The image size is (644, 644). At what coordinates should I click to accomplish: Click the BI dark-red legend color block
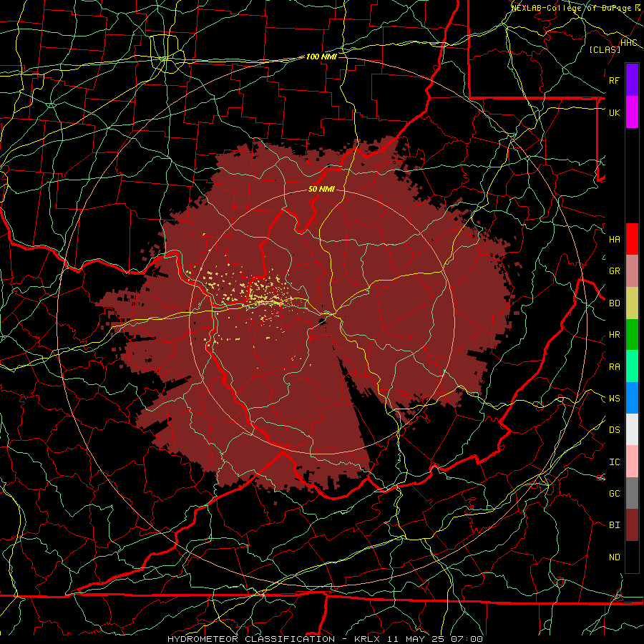632,525
